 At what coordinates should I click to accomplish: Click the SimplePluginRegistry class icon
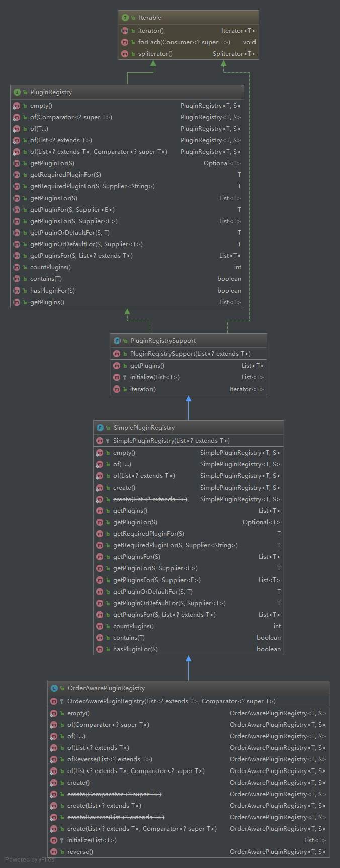(x=100, y=428)
